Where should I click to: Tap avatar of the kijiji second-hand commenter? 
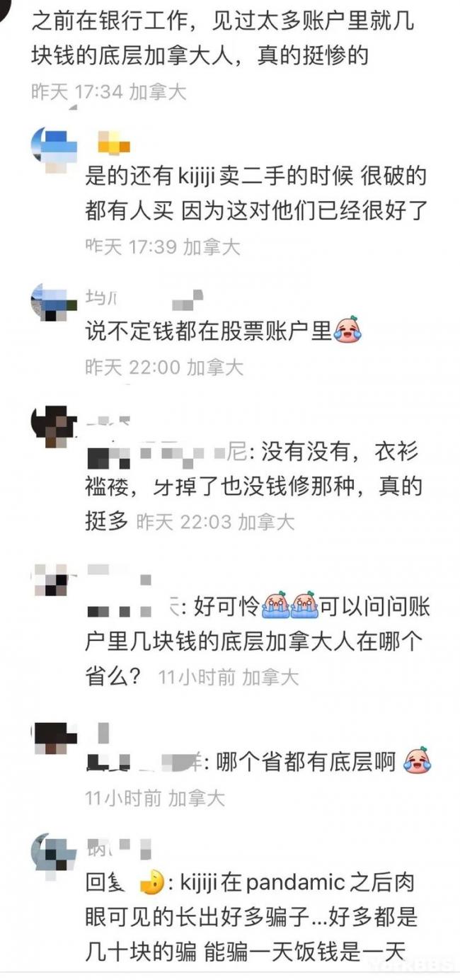pyautogui.click(x=54, y=149)
